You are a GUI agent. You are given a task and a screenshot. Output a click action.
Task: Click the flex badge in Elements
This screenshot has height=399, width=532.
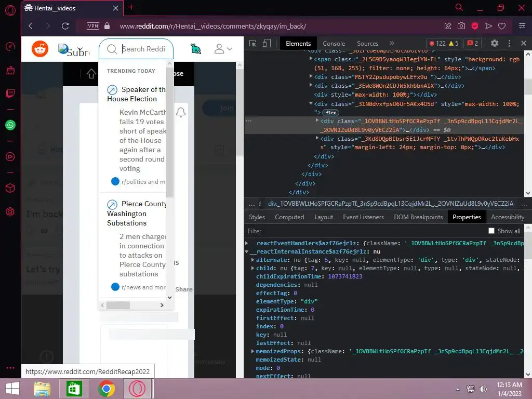(330, 113)
